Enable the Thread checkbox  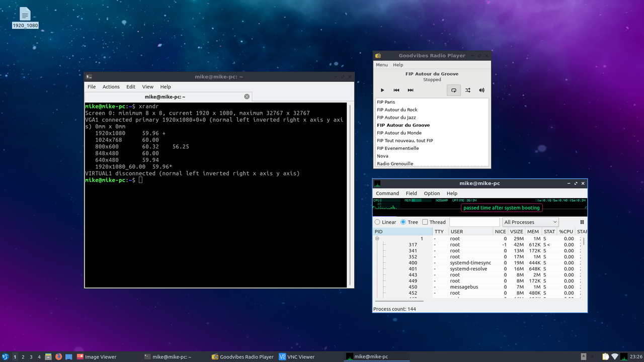tap(425, 222)
